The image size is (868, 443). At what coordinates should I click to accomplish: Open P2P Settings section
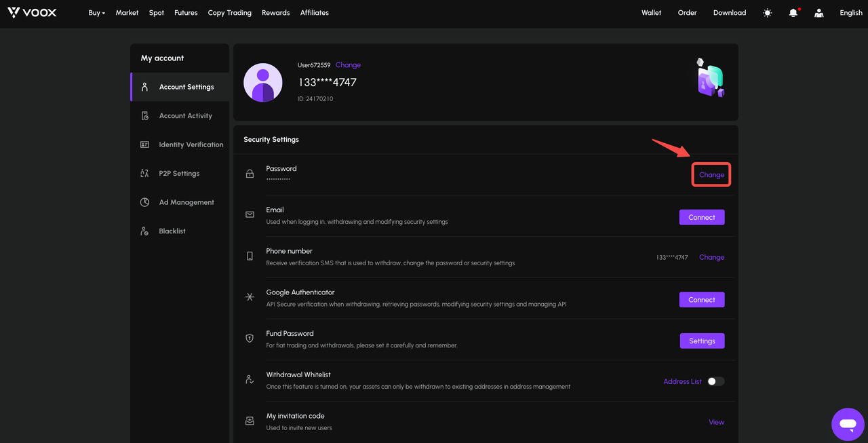pyautogui.click(x=180, y=174)
